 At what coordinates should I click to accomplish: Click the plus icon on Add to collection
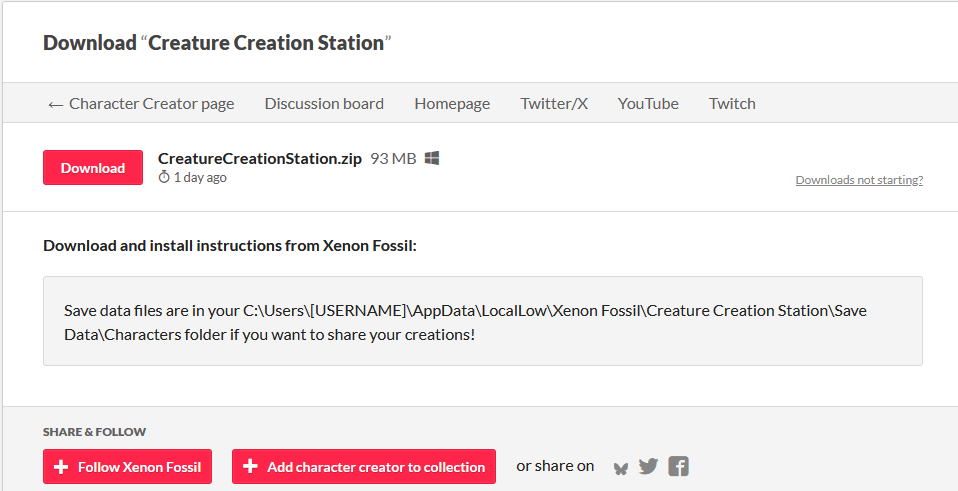click(x=250, y=467)
